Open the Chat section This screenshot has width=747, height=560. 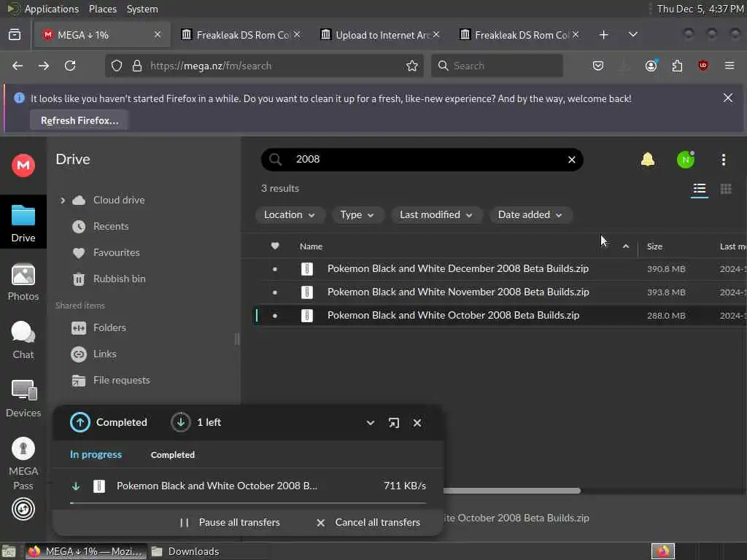point(23,340)
